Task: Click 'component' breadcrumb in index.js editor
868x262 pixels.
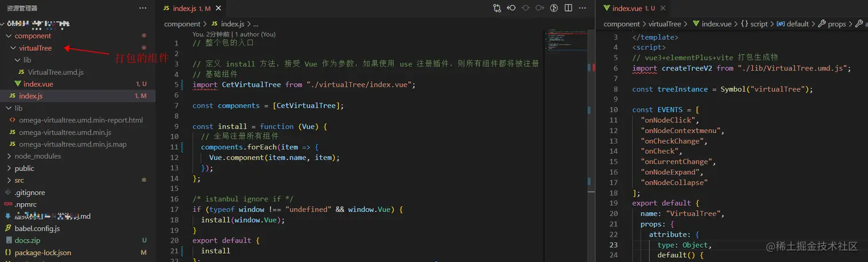Action: [x=182, y=24]
